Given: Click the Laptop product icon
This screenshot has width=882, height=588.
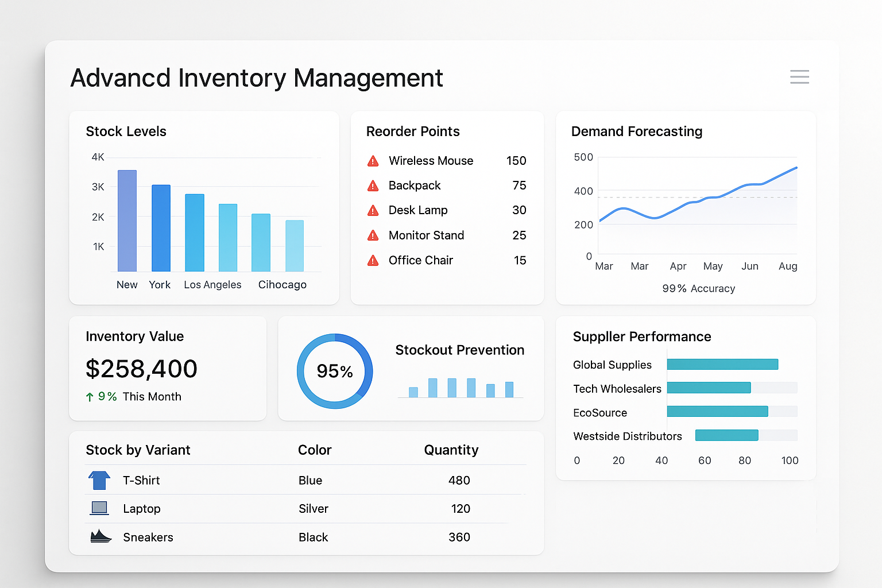Looking at the screenshot, I should [99, 508].
